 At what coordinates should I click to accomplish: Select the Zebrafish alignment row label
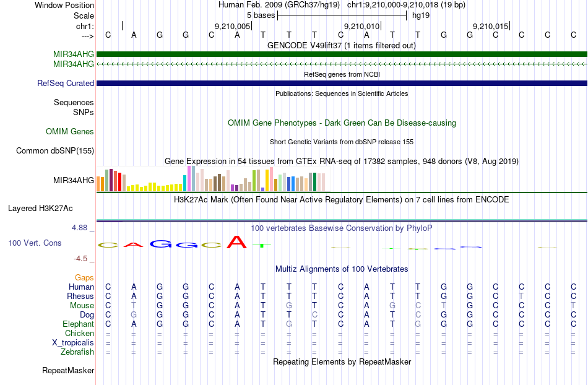coord(77,352)
